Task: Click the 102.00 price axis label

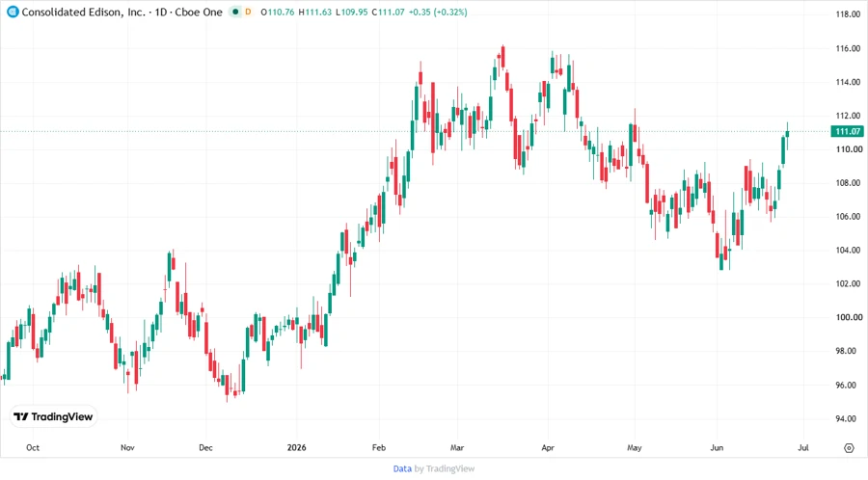Action: (848, 283)
